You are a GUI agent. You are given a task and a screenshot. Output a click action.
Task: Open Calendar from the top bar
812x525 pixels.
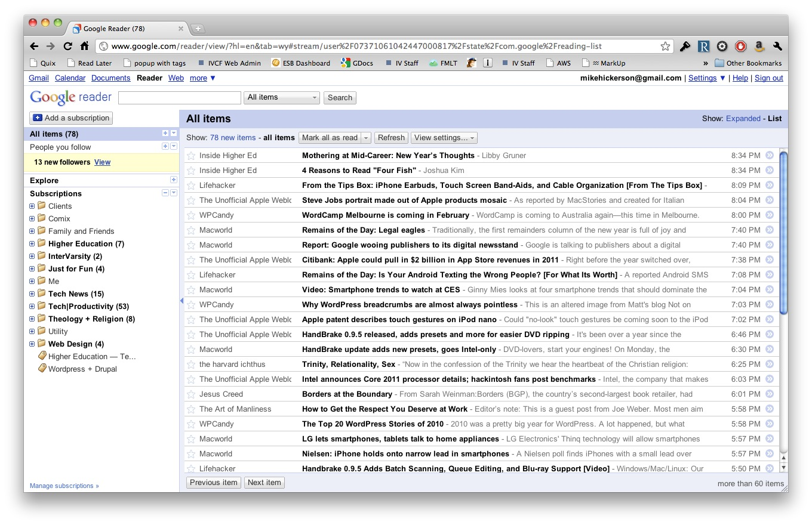(x=70, y=78)
